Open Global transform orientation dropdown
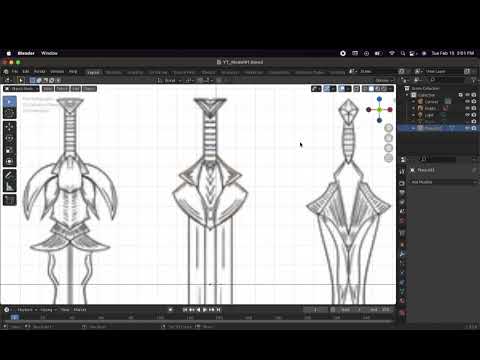The width and height of the screenshot is (480, 360). click(169, 80)
